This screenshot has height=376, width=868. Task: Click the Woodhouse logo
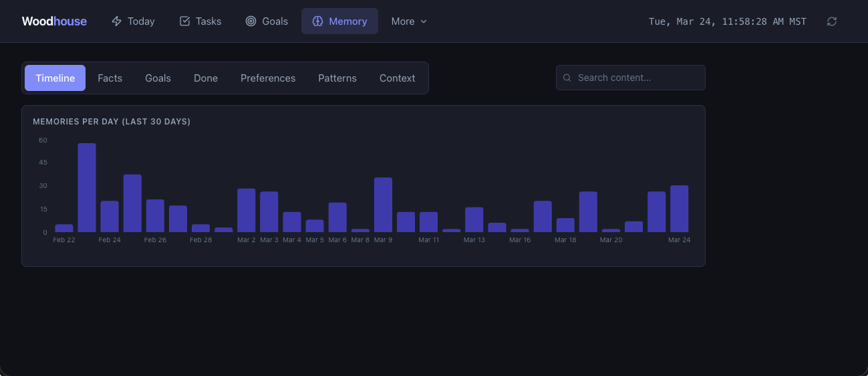[x=54, y=21]
